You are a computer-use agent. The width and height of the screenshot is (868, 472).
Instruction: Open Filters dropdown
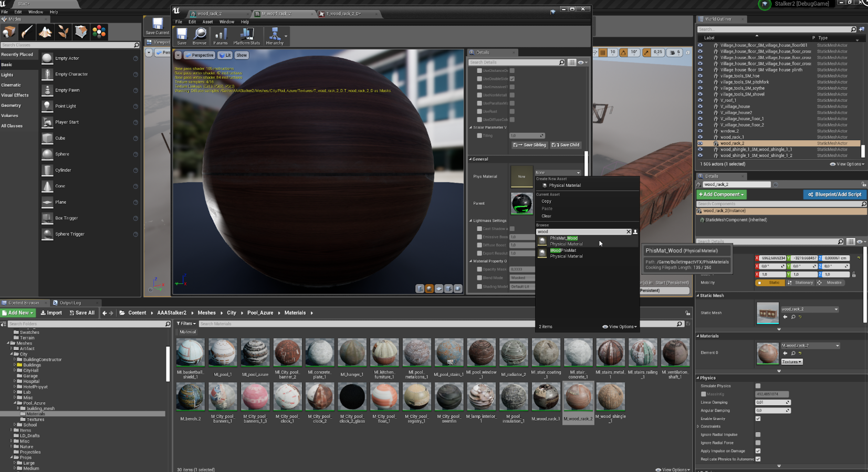pyautogui.click(x=186, y=323)
